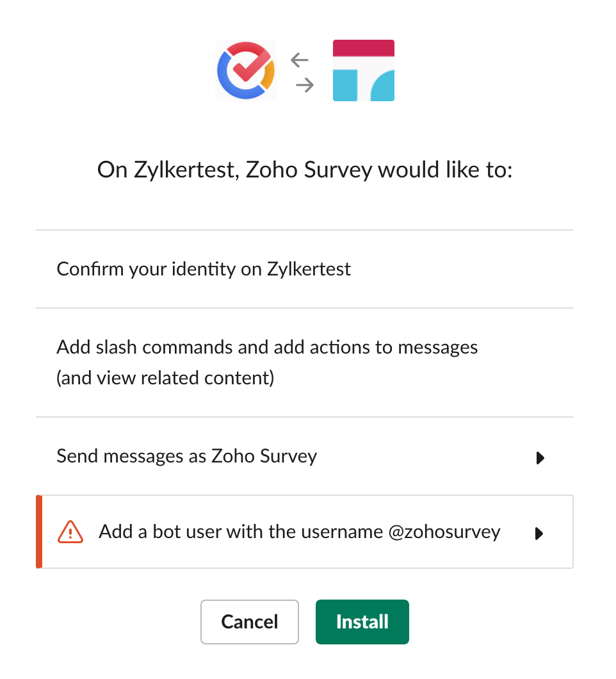The height and width of the screenshot is (679, 616).
Task: Expand the bot user permission disclosure arrow
Action: pyautogui.click(x=539, y=534)
